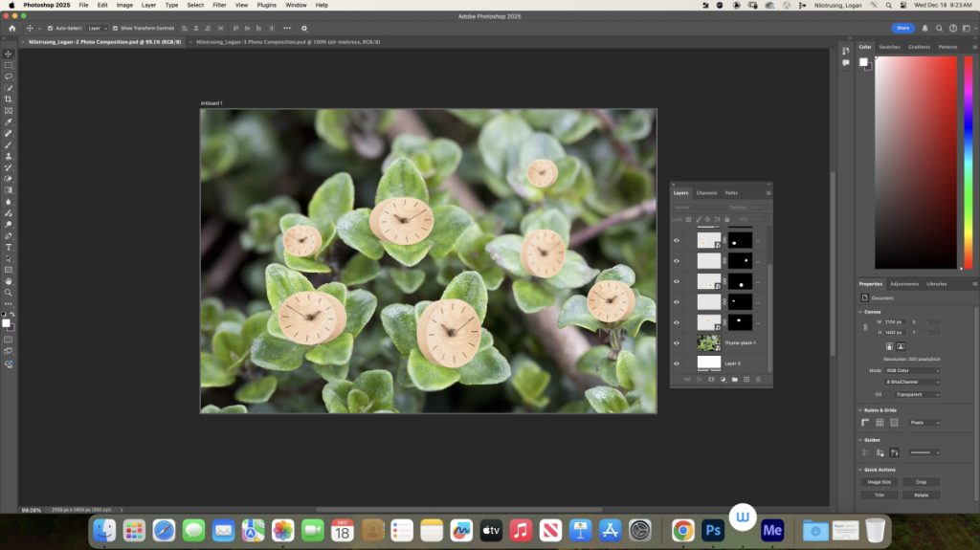
Task: Switch to the Channels tab
Action: pyautogui.click(x=706, y=193)
